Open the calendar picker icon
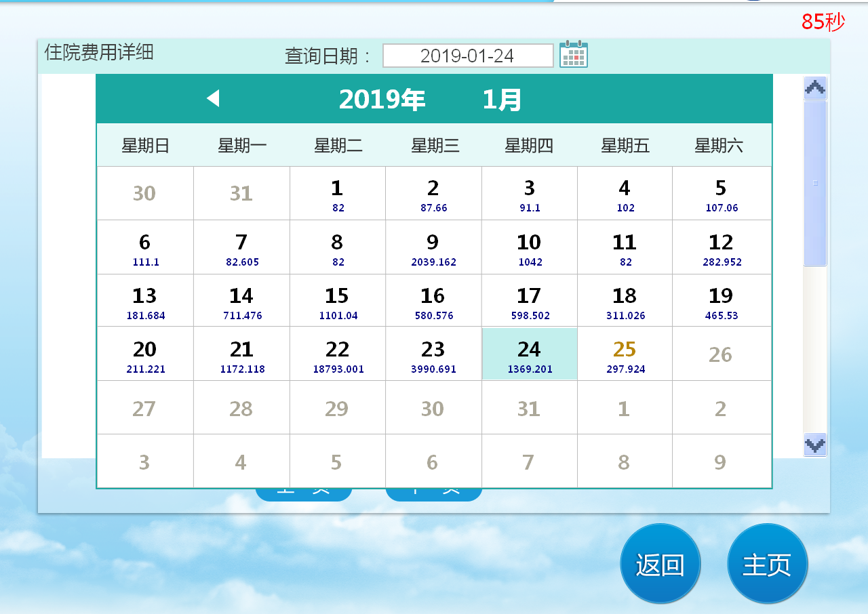This screenshot has width=868, height=614. 573,54
